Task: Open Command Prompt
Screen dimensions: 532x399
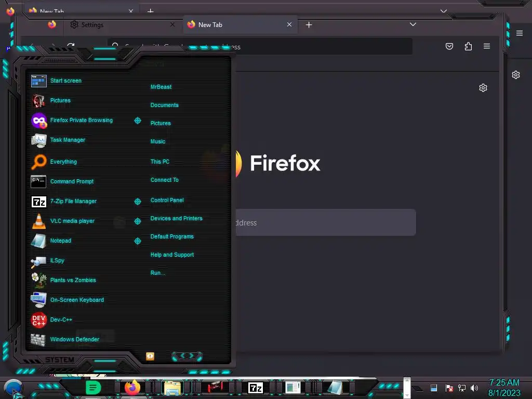Action: tap(62, 181)
